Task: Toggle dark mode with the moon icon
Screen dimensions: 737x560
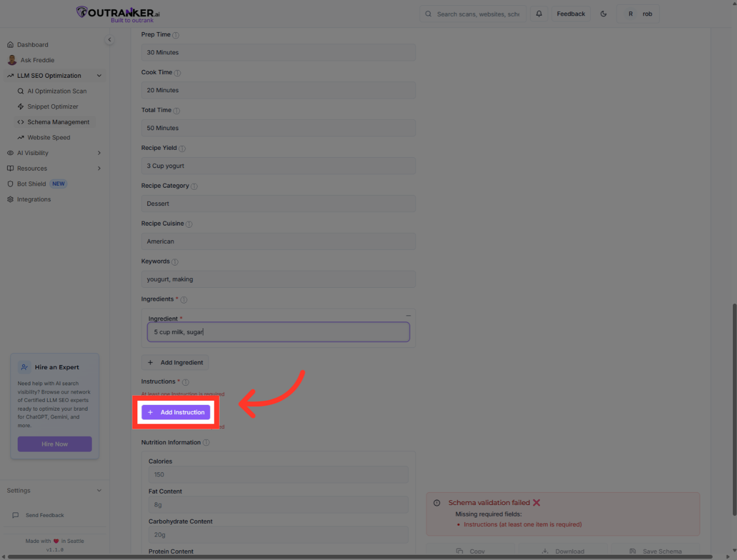Action: point(603,13)
